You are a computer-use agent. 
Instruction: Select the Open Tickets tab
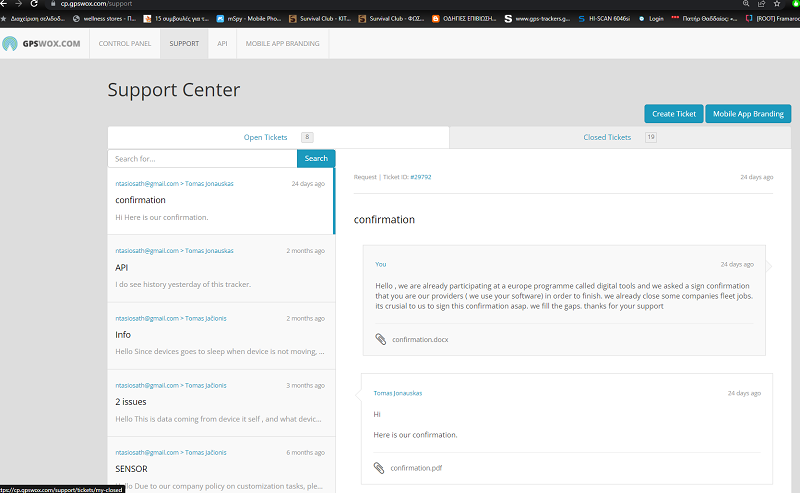coord(266,137)
